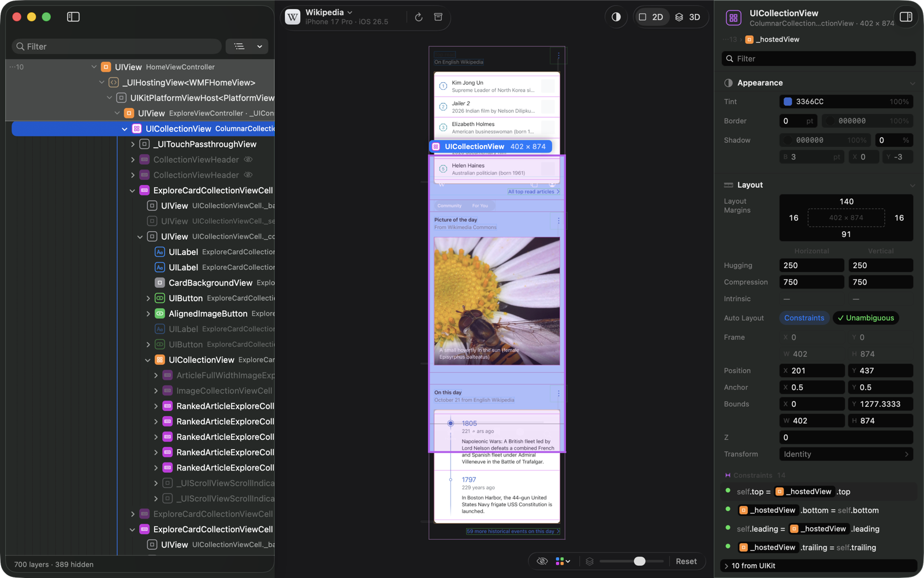Collapse the selected UICollectionView ColumnarCollection row
The width and height of the screenshot is (924, 578).
[x=125, y=129]
